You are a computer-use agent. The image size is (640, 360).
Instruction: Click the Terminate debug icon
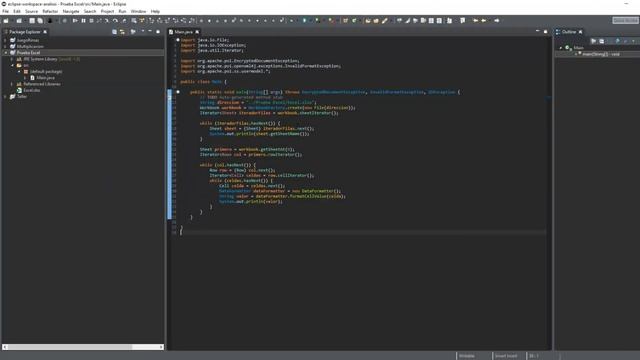(91, 20)
